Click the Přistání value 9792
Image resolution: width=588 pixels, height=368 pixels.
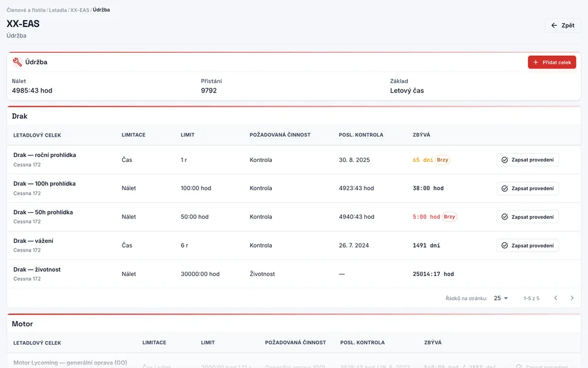point(209,91)
